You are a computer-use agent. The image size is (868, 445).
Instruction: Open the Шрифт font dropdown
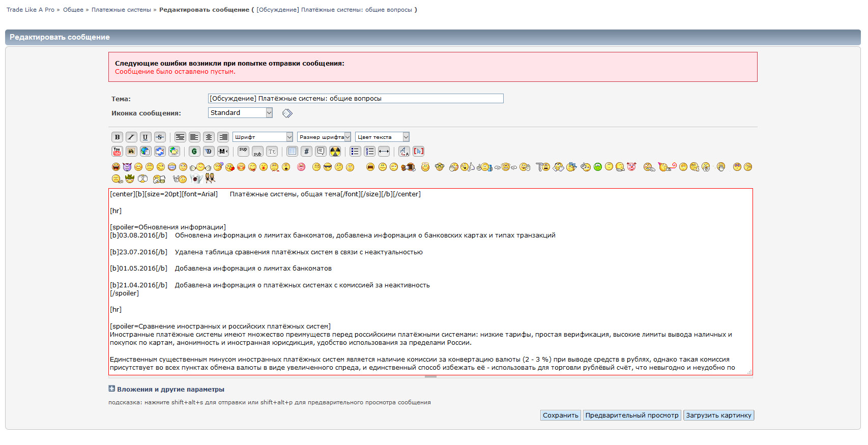tap(263, 137)
